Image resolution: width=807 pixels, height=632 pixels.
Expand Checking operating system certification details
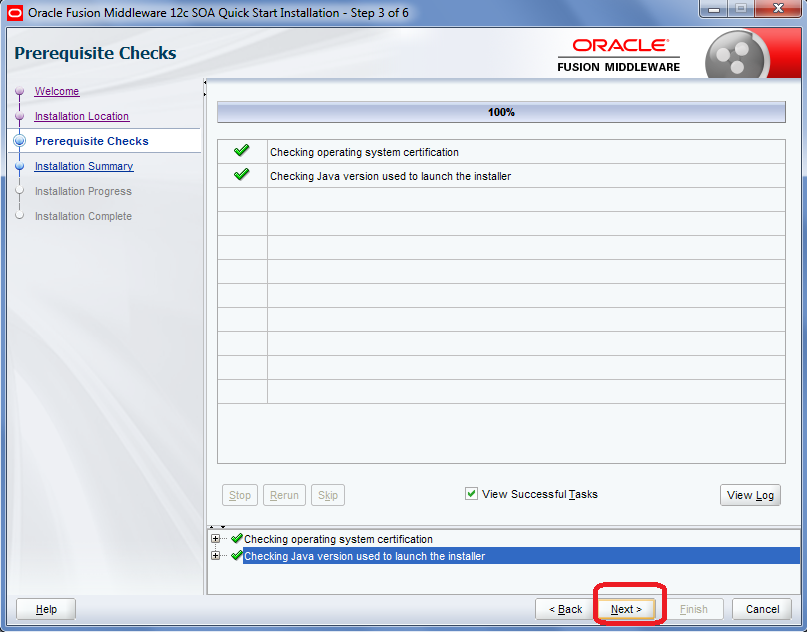pos(216,539)
